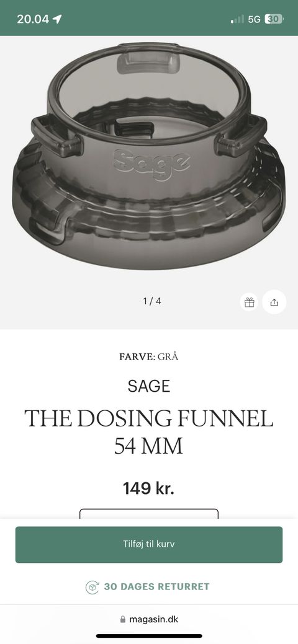Tap the magasin.dk address bar
The image size is (298, 644).
149,619
